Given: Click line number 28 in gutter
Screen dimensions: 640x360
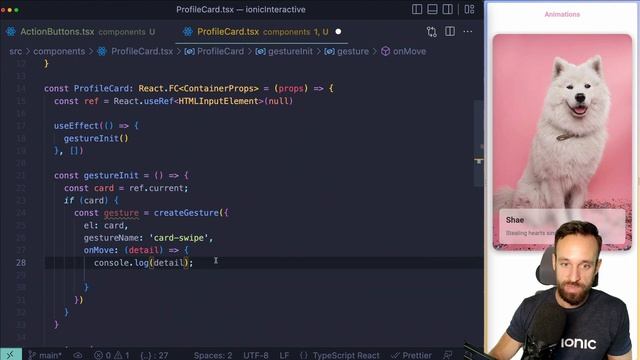Looking at the screenshot, I should coord(21,262).
